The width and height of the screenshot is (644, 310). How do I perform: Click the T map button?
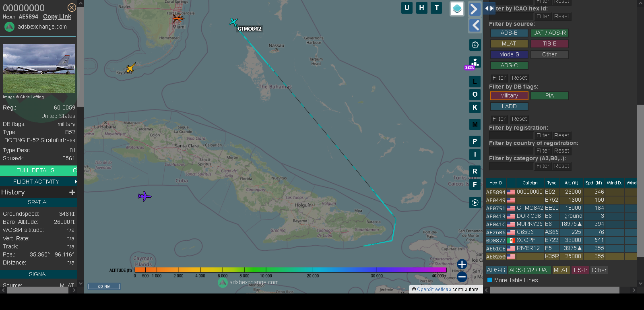coord(437,8)
